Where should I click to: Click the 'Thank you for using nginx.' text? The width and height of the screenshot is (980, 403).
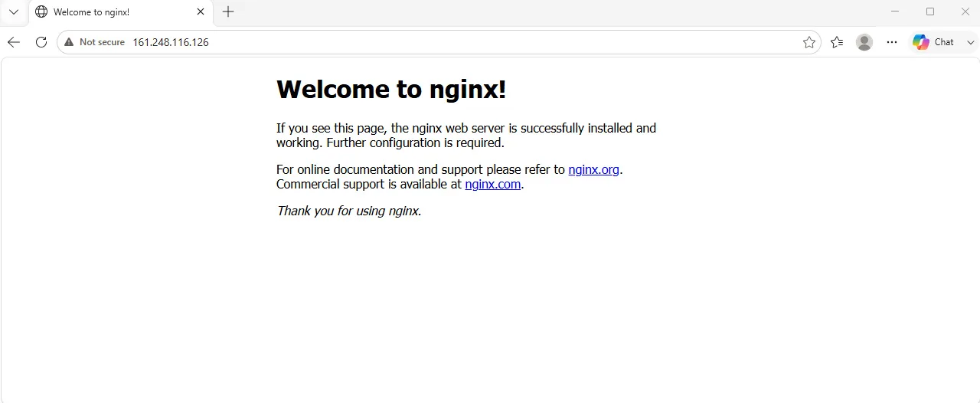(349, 211)
